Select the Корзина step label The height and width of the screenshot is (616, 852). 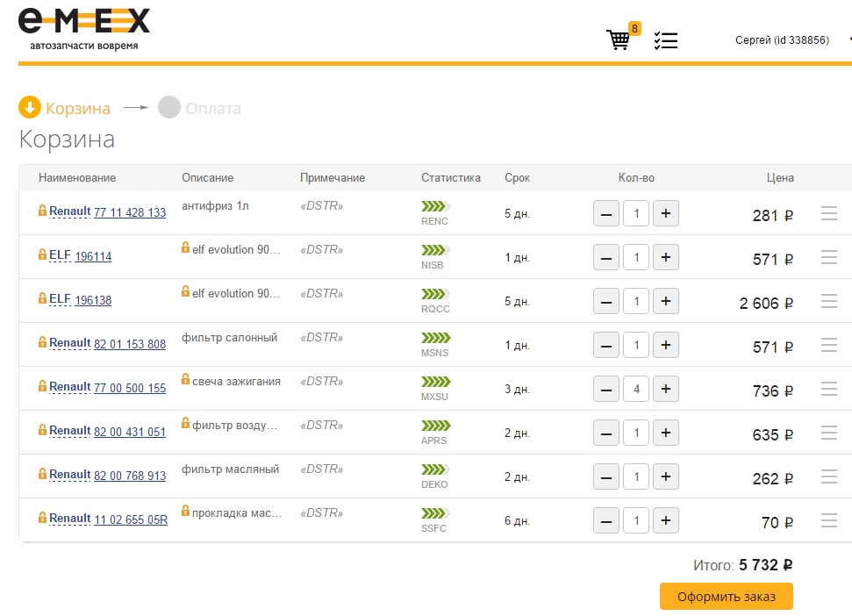[78, 108]
